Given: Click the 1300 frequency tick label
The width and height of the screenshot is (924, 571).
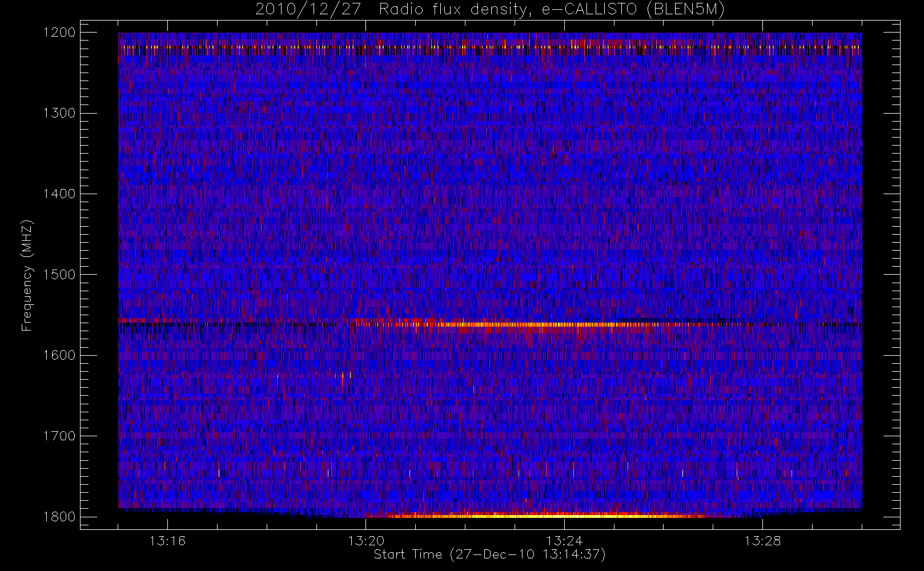Looking at the screenshot, I should pyautogui.click(x=59, y=113).
